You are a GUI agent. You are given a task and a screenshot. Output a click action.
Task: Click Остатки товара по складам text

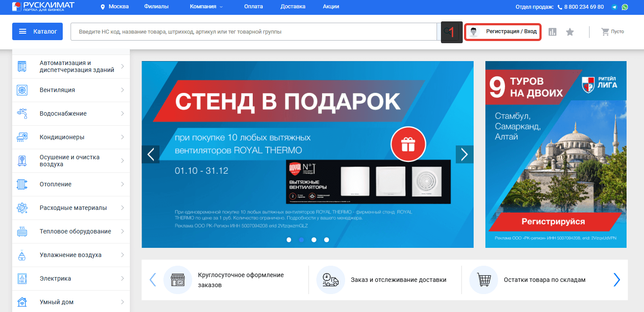545,280
